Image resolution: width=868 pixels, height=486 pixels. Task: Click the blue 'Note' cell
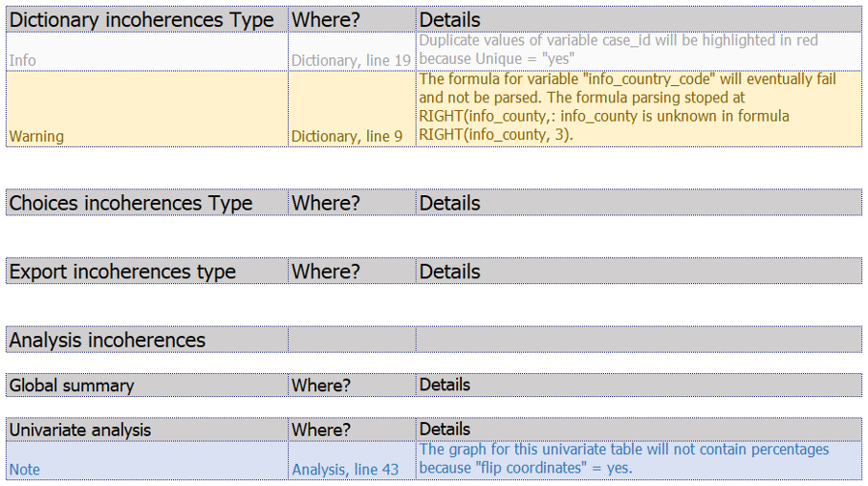coord(147,460)
